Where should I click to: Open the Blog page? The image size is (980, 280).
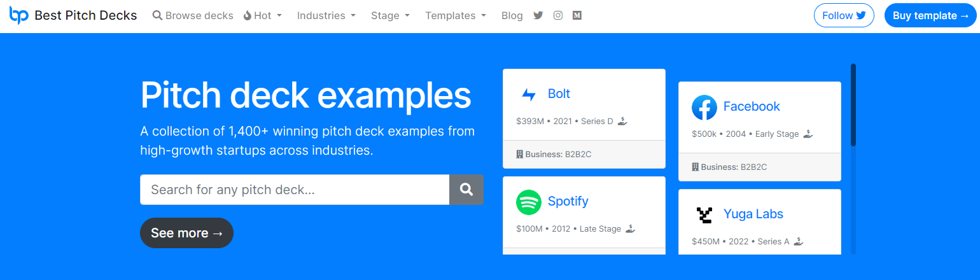[512, 15]
